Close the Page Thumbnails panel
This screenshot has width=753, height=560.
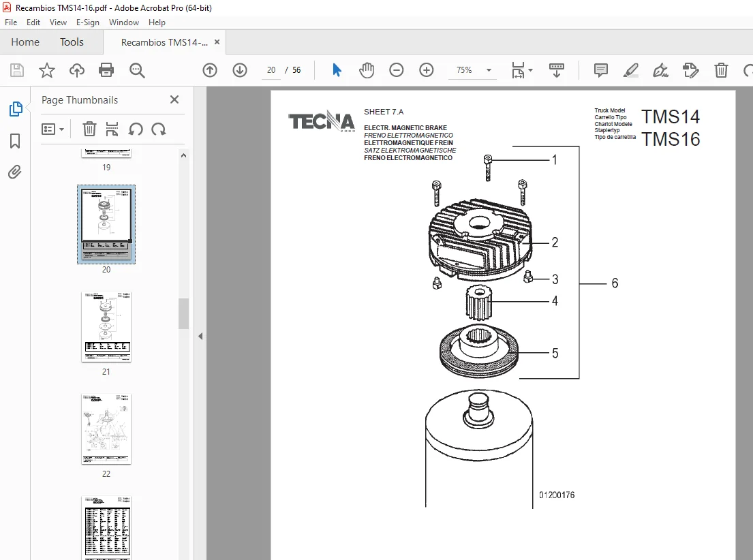174,99
